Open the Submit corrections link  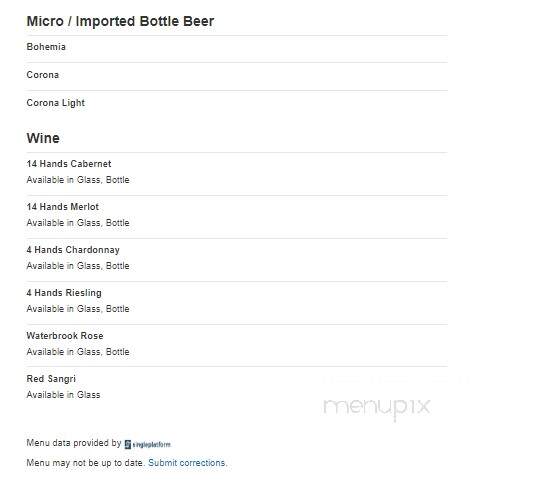[188, 463]
